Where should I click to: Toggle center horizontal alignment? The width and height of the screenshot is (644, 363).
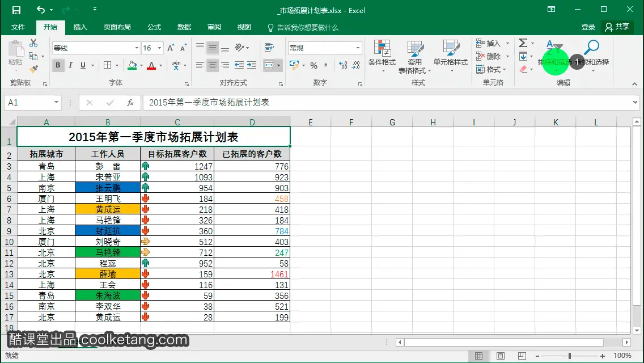click(213, 65)
